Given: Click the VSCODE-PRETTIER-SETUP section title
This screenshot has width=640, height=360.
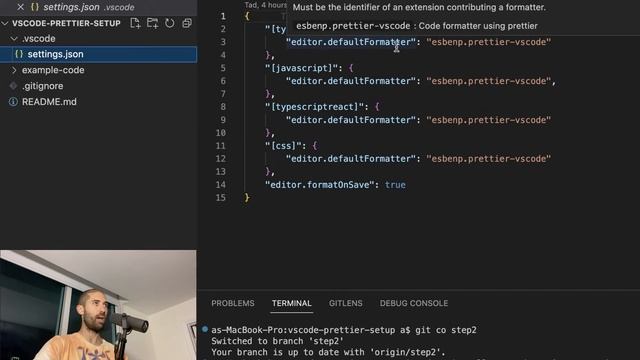Looking at the screenshot, I should tap(66, 23).
